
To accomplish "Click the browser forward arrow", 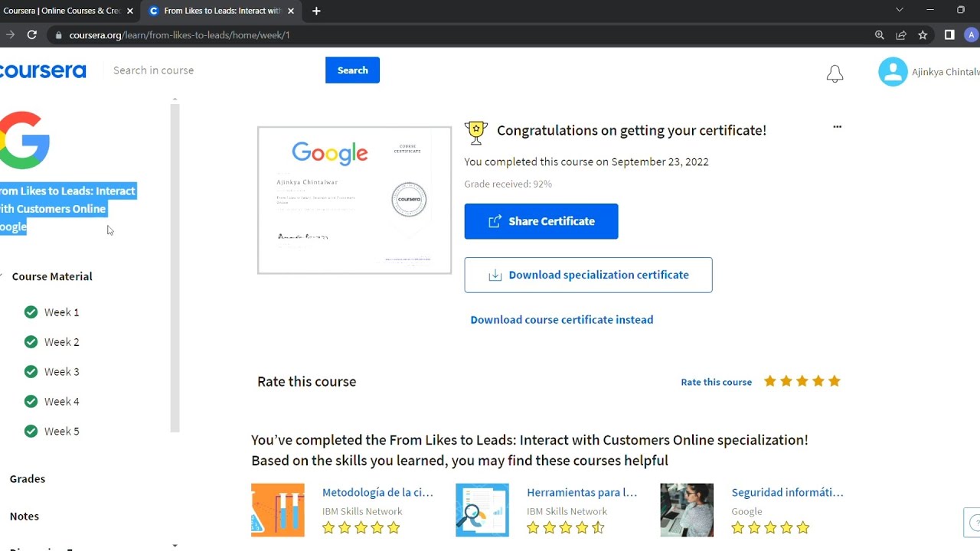I will (10, 34).
